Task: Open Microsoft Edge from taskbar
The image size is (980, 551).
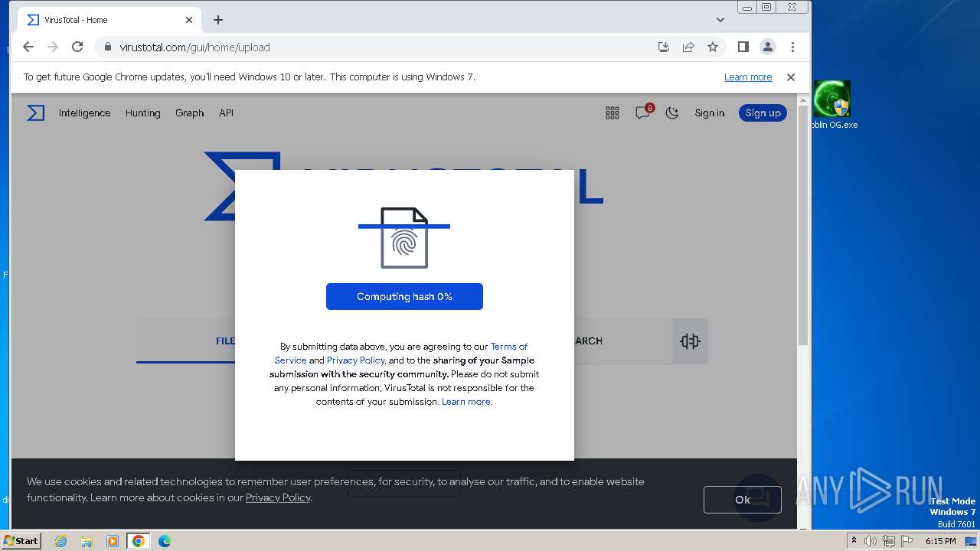Action: click(x=165, y=541)
